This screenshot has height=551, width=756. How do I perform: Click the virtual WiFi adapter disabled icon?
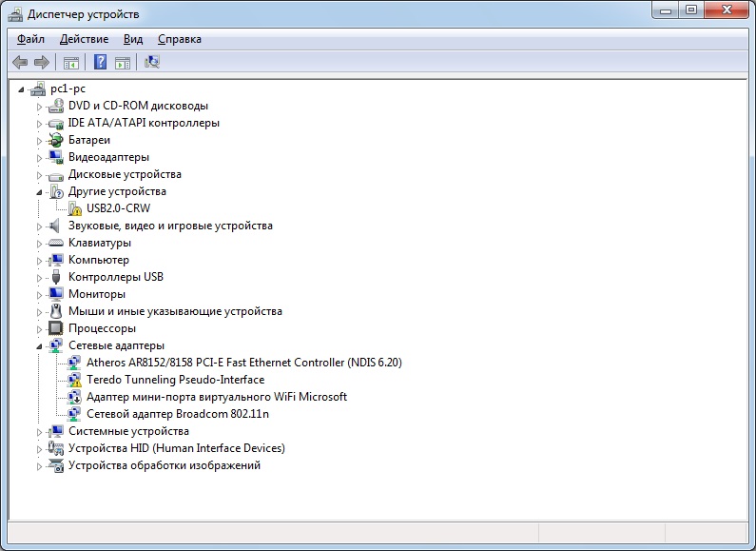74,397
